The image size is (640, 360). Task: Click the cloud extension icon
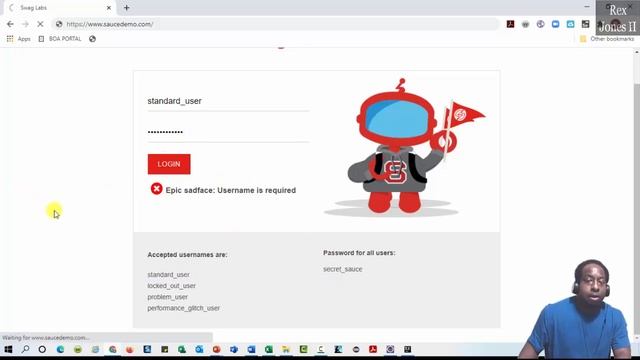point(571,24)
